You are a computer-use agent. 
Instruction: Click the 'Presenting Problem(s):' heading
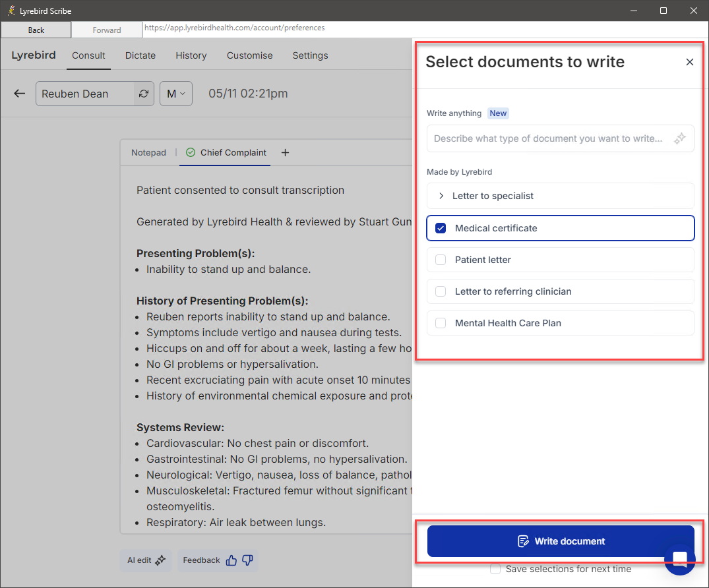click(195, 254)
